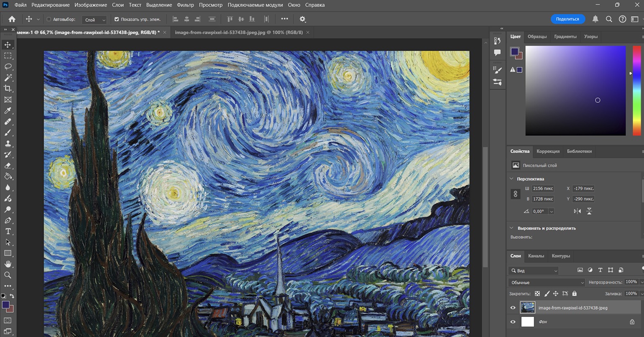Switch to the Каналы tab
644x337 pixels.
[x=536, y=256]
